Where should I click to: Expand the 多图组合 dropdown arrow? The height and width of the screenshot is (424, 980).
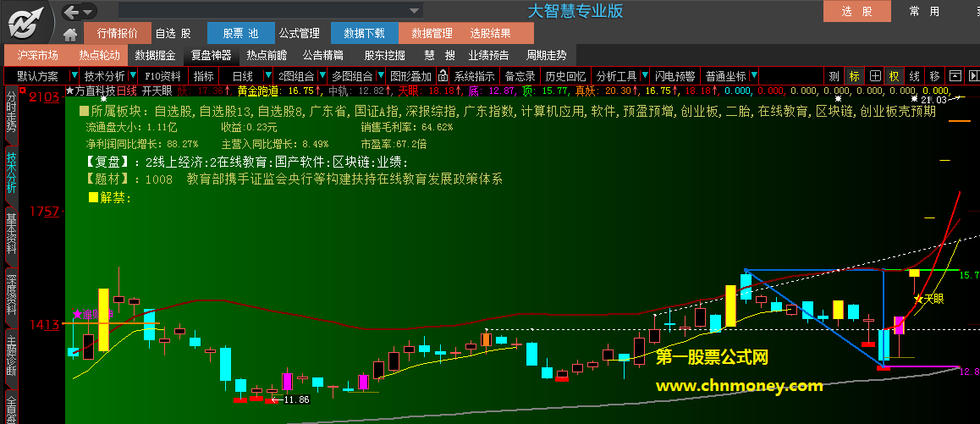(380, 76)
